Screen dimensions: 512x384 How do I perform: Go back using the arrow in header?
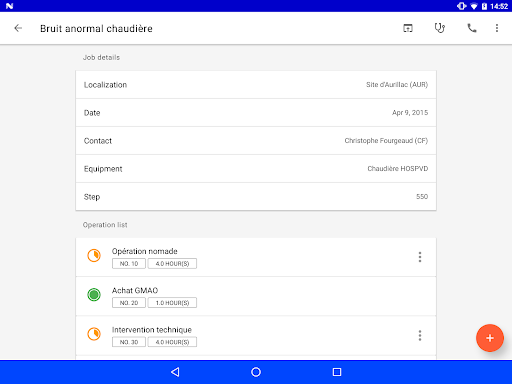click(x=18, y=28)
